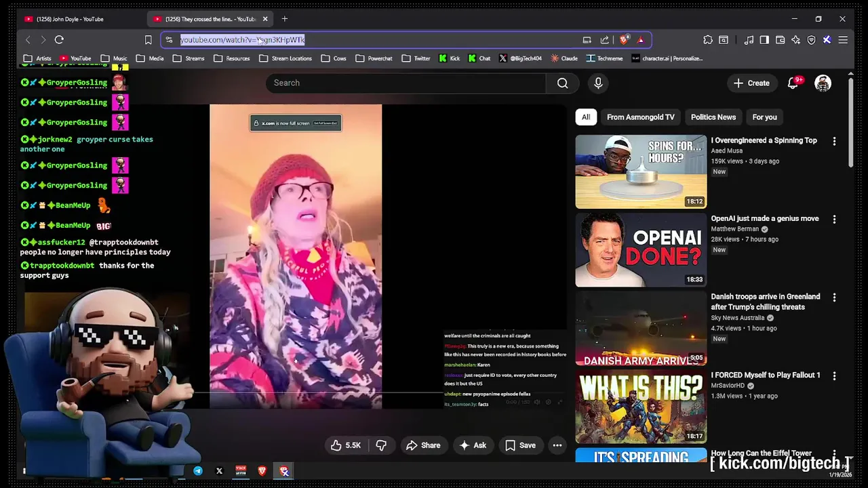The image size is (868, 488).
Task: Open Telegram from the taskbar
Action: (198, 471)
